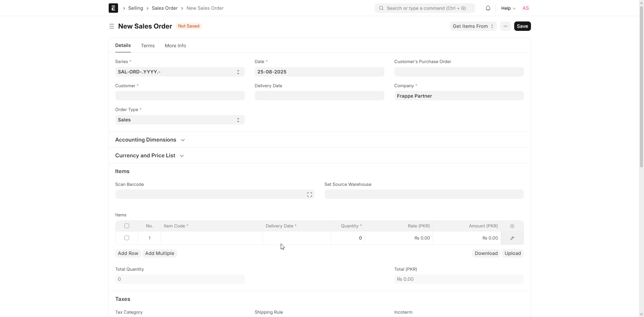Tick the checkbox for item row 1
Viewport: 644px width, 317px height.
click(127, 238)
